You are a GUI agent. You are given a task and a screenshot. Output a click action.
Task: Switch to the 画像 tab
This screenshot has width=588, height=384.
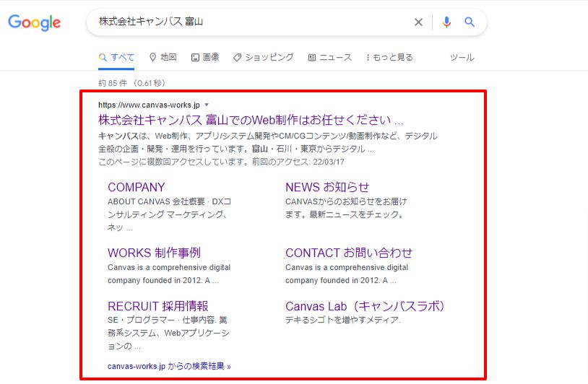(205, 57)
